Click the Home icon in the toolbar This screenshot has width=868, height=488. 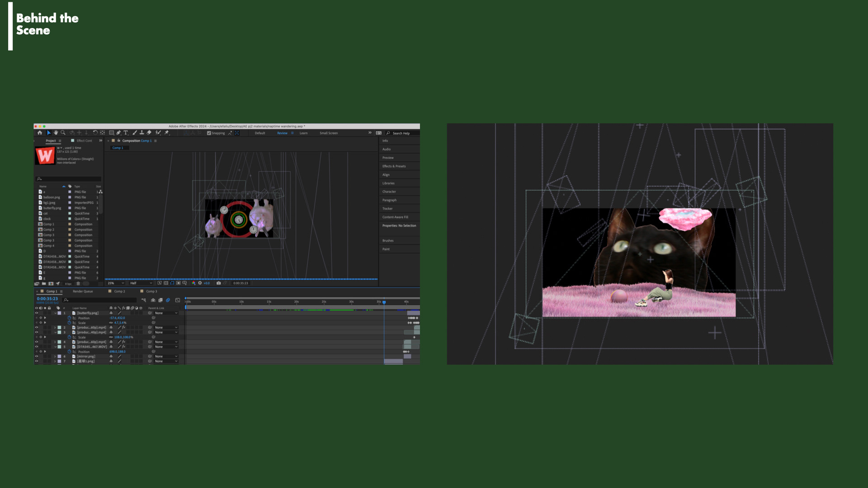pos(40,133)
